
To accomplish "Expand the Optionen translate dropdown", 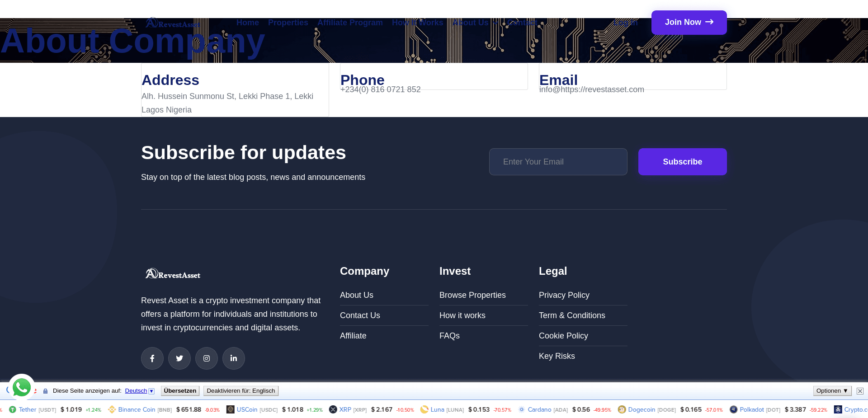I will (x=832, y=391).
